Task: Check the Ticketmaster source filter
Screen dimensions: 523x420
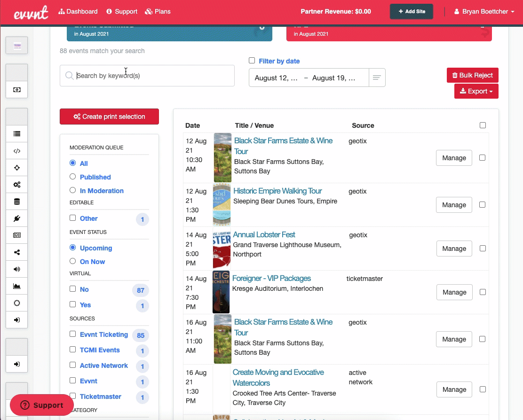Action: tap(73, 396)
